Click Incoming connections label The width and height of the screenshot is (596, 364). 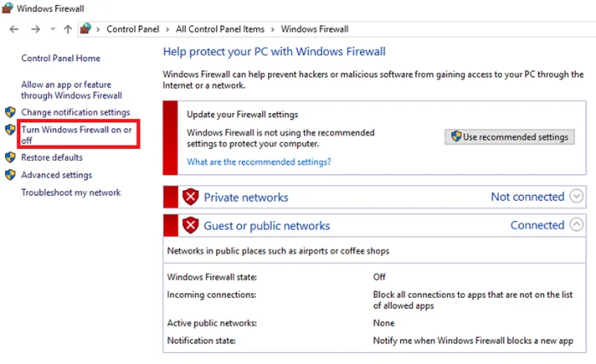[212, 295]
